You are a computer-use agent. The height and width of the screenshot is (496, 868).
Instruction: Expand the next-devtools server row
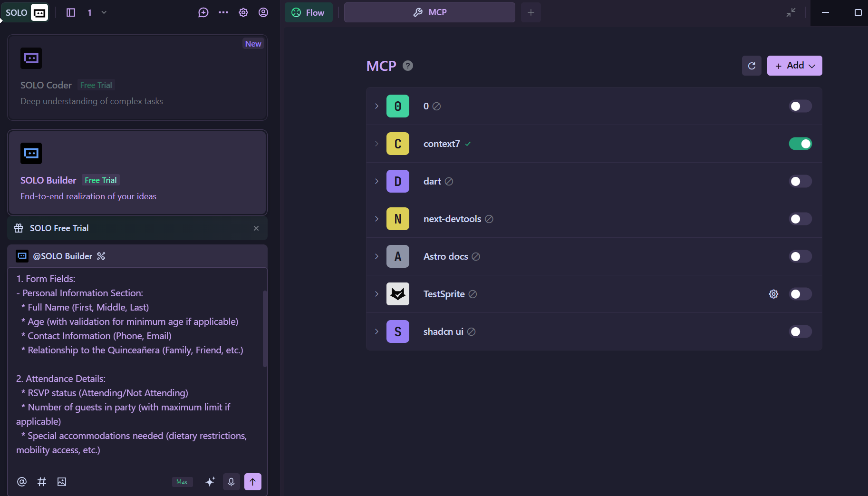point(376,219)
